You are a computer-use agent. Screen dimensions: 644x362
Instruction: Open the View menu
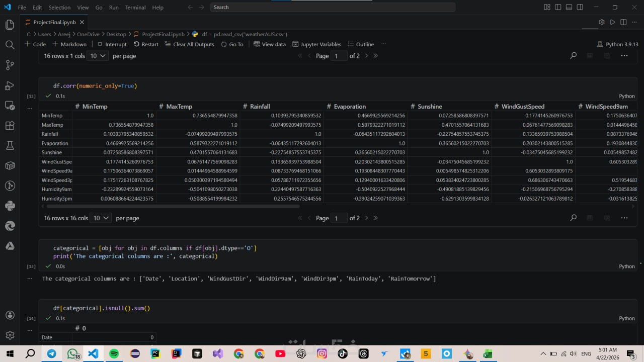tap(83, 8)
